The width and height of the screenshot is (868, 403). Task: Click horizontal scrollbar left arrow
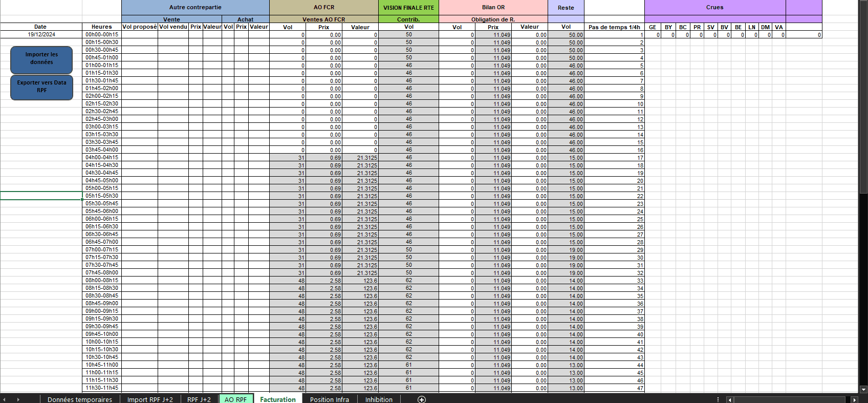730,399
